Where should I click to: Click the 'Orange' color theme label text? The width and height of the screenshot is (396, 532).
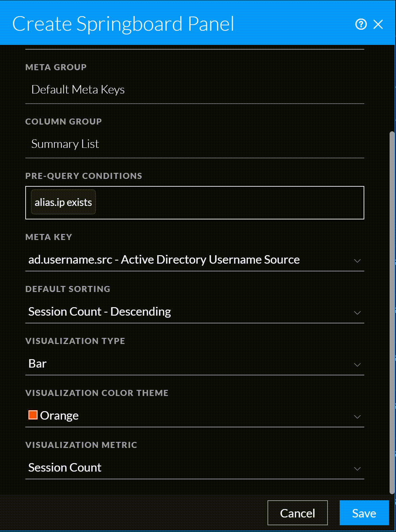click(59, 416)
